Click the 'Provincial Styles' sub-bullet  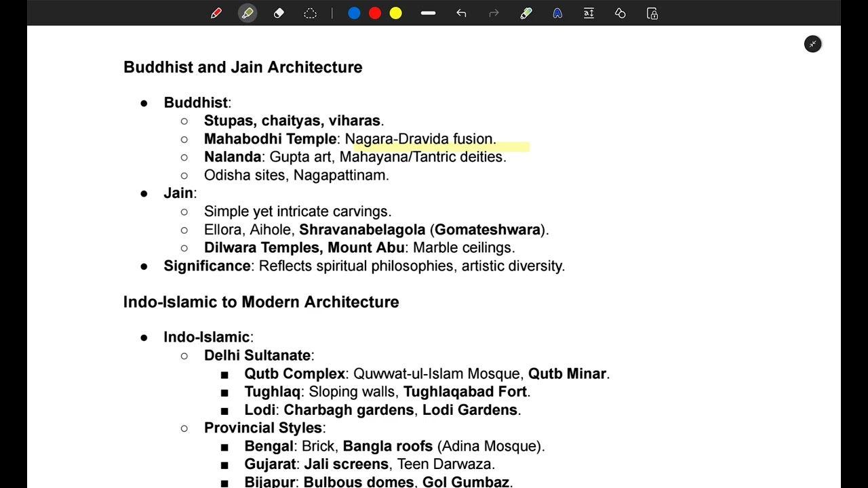click(263, 428)
